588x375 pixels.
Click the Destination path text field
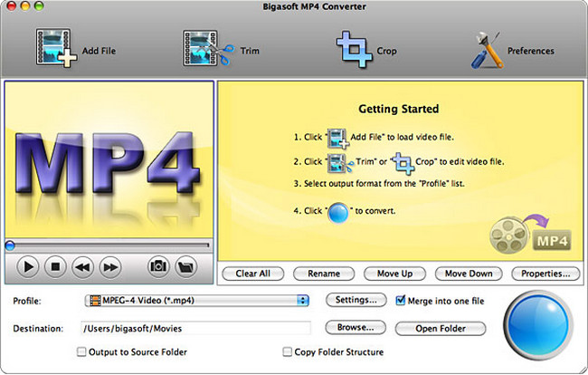point(195,328)
